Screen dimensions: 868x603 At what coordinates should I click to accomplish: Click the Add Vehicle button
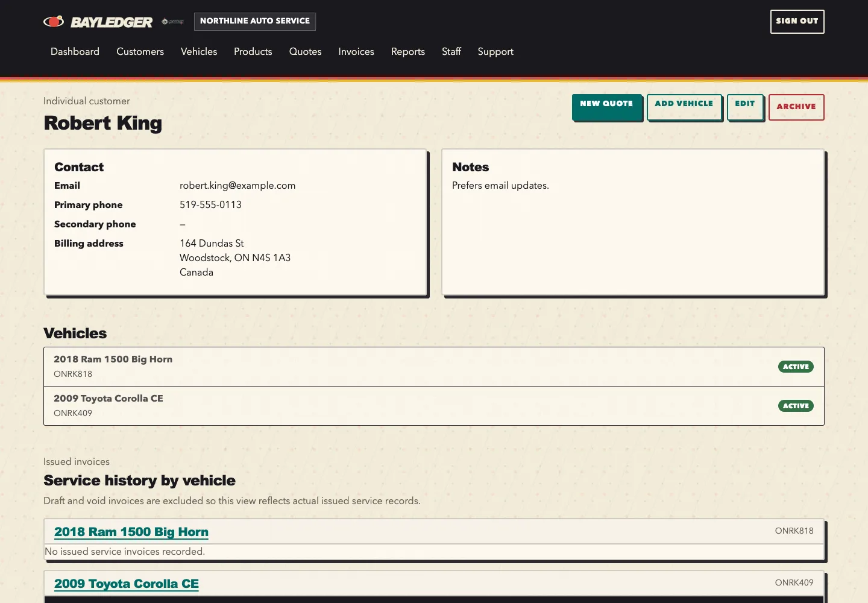click(x=684, y=107)
